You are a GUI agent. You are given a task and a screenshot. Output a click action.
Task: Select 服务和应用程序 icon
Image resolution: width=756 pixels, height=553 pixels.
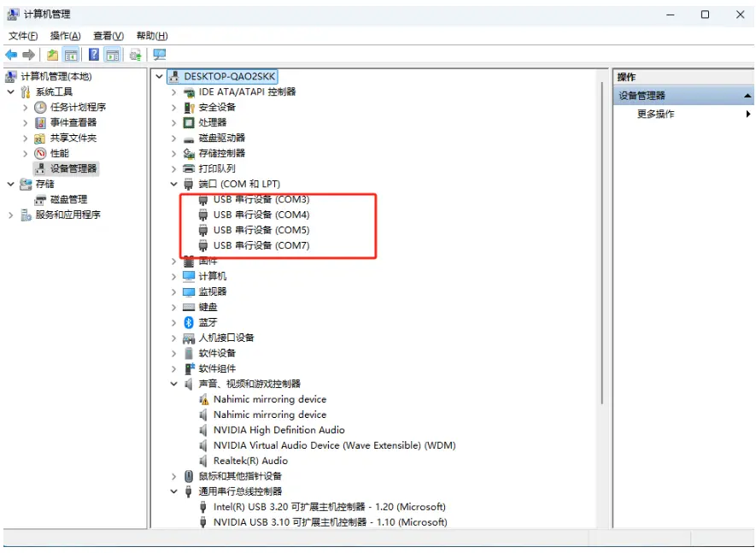(26, 215)
